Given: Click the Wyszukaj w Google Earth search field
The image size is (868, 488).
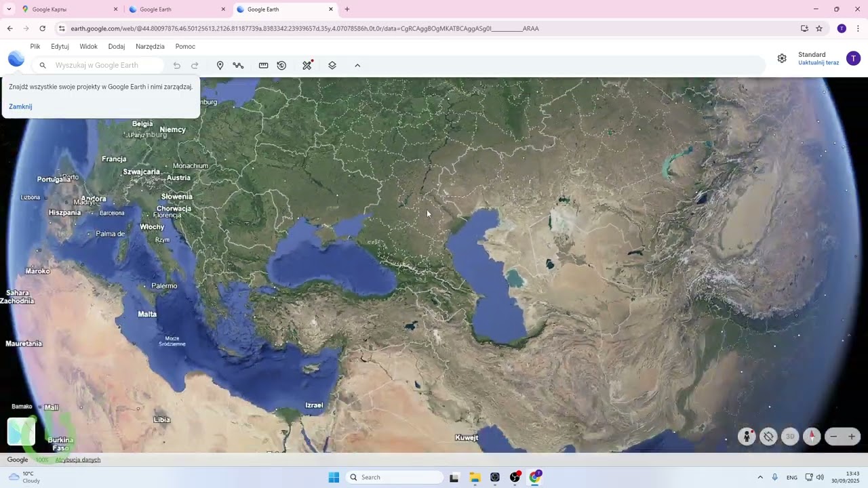Looking at the screenshot, I should (x=100, y=66).
